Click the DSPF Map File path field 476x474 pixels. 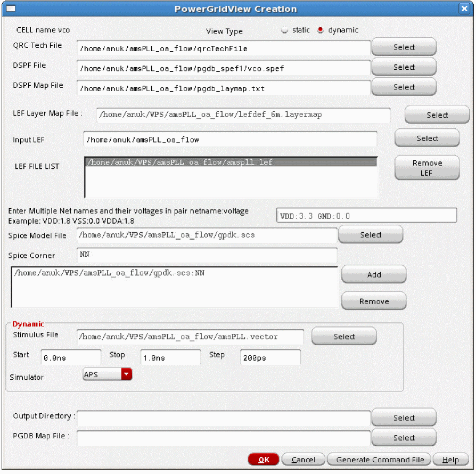pyautogui.click(x=224, y=88)
